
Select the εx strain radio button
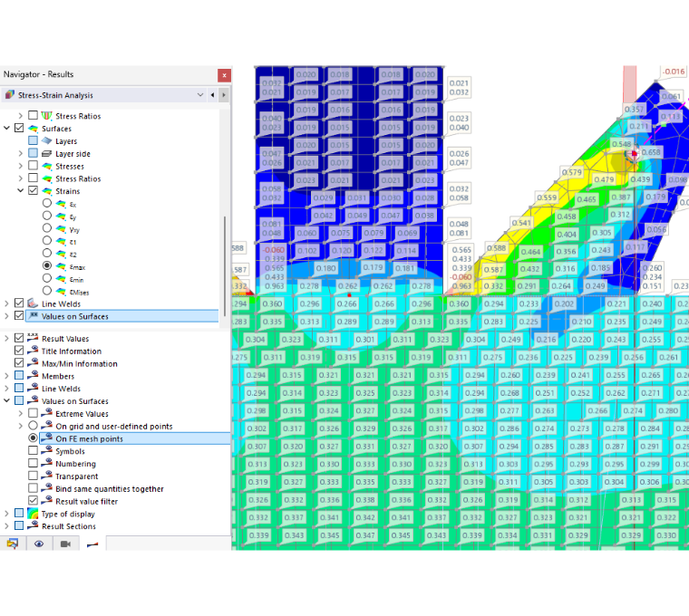47,203
